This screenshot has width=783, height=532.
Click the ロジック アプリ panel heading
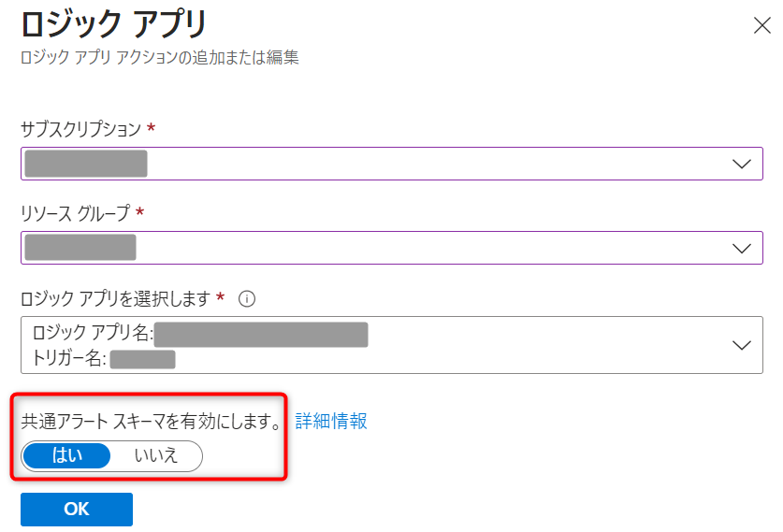(x=114, y=23)
